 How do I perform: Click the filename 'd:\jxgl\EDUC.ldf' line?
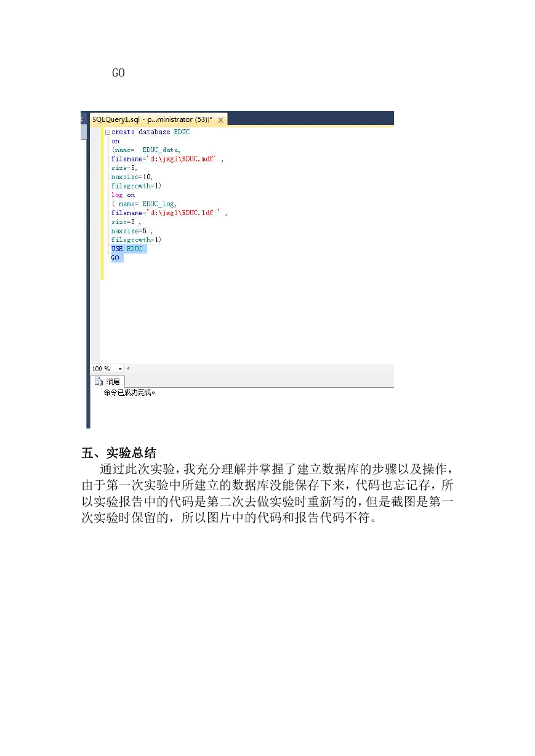tap(169, 212)
